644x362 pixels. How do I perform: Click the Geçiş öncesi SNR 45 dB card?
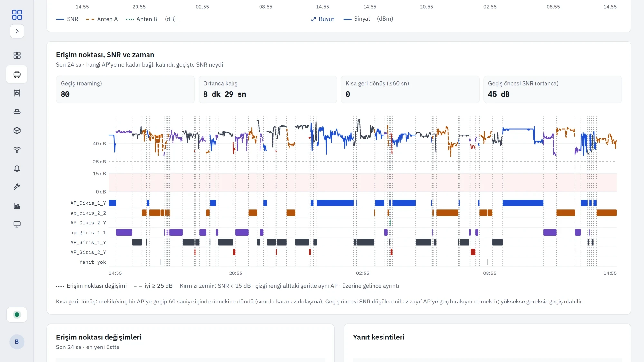pyautogui.click(x=553, y=89)
